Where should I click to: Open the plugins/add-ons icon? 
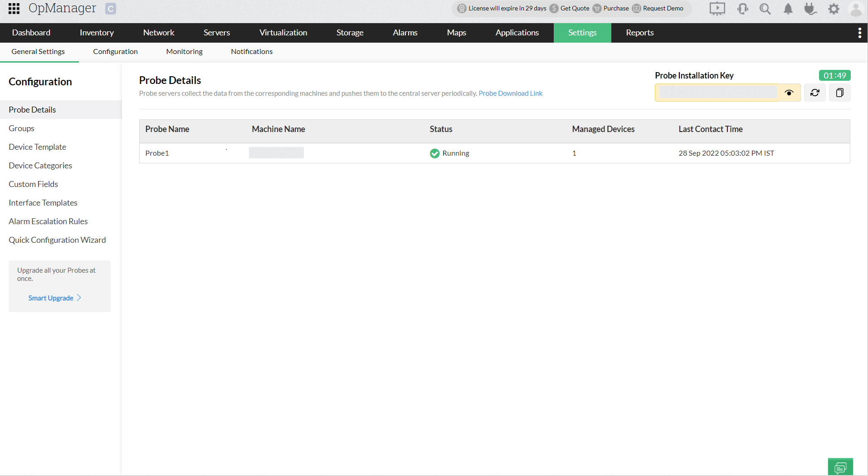coord(811,9)
